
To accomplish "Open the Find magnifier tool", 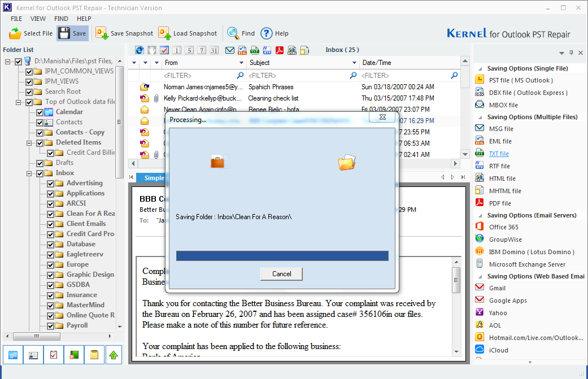I will 241,33.
